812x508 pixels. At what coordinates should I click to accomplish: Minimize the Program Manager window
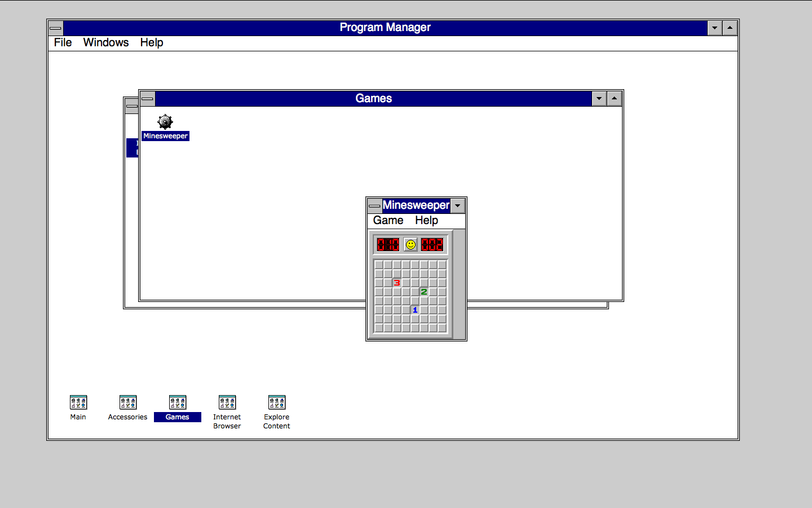(x=714, y=28)
